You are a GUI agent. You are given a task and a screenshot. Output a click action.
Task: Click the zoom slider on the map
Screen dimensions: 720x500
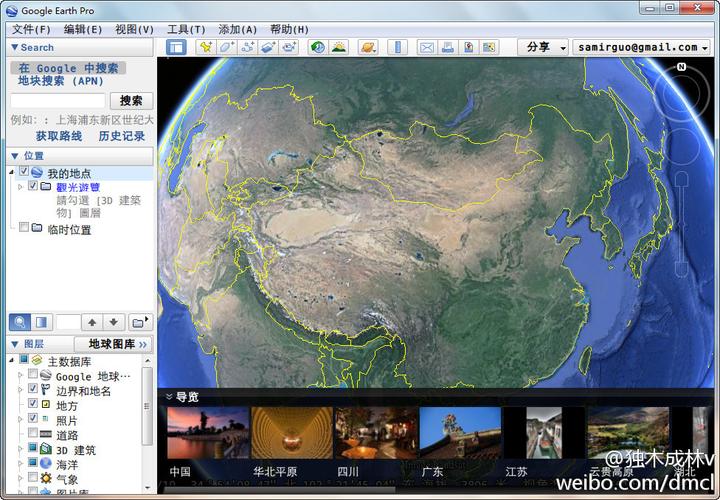[x=682, y=225]
